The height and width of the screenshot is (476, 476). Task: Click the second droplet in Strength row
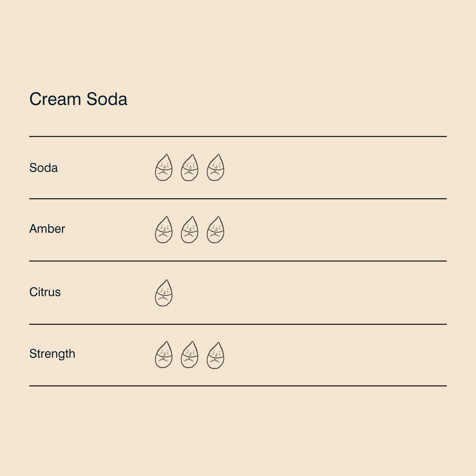tap(189, 355)
